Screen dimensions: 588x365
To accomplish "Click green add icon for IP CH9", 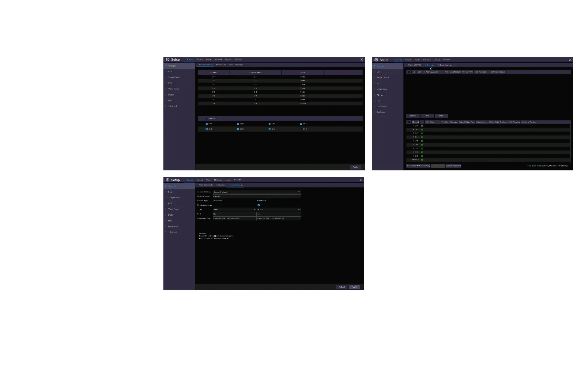I will (x=422, y=156).
